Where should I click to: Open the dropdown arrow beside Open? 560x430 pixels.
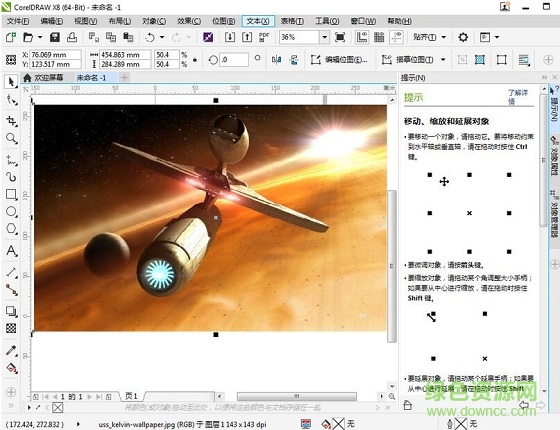tap(40, 37)
